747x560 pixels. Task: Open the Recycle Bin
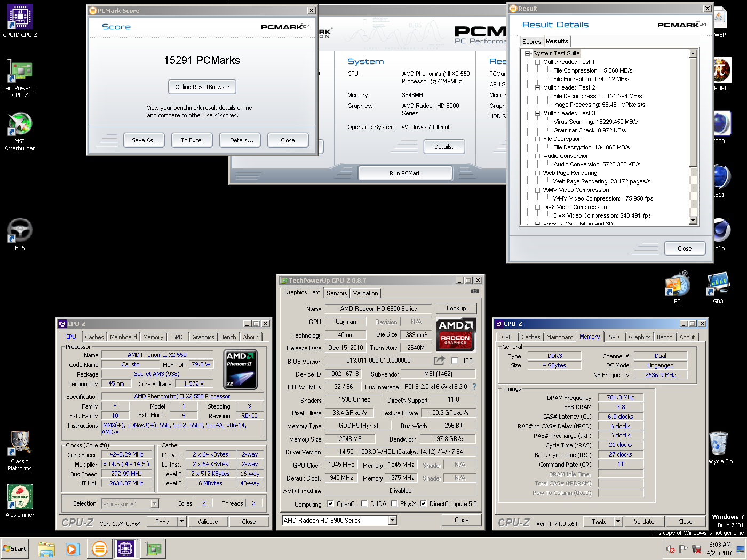click(x=719, y=448)
